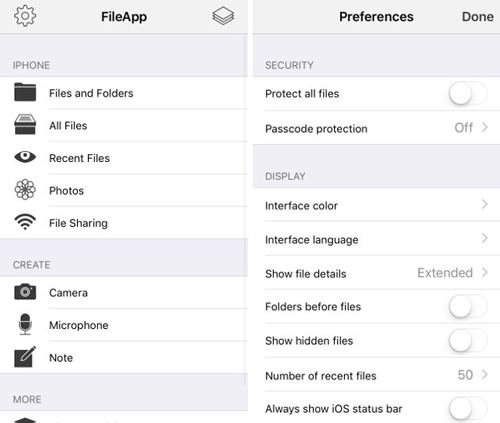Enable Always show iOS status bar
The image size is (500, 423).
pyautogui.click(x=468, y=409)
